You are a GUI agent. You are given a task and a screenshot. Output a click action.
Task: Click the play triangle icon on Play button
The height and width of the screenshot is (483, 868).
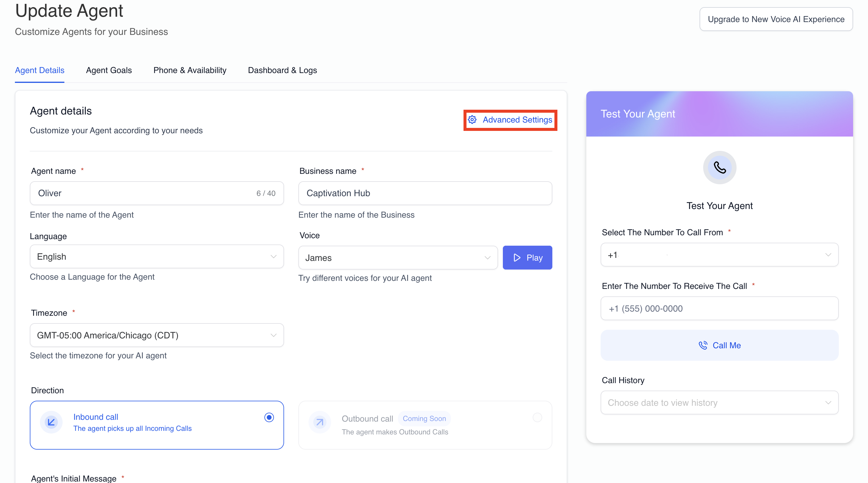coord(517,258)
